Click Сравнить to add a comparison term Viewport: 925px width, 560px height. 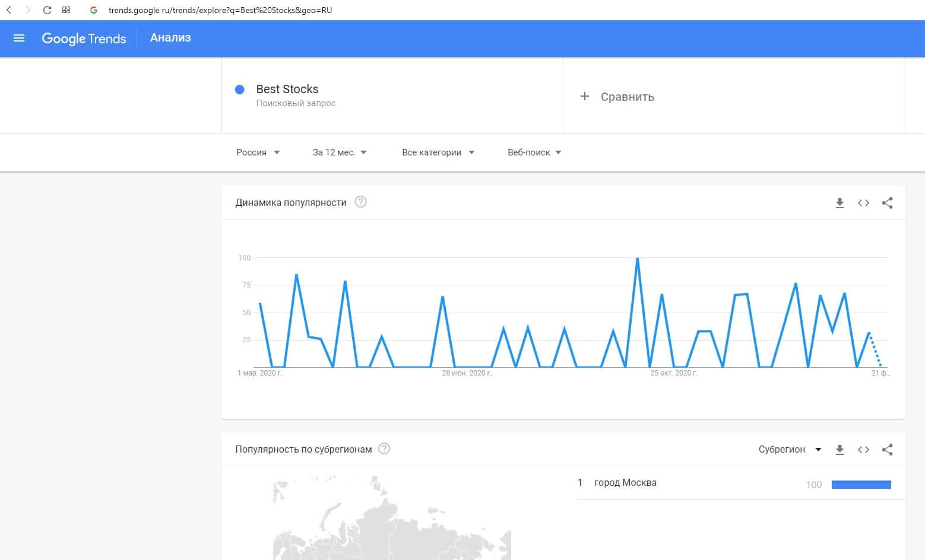point(627,97)
